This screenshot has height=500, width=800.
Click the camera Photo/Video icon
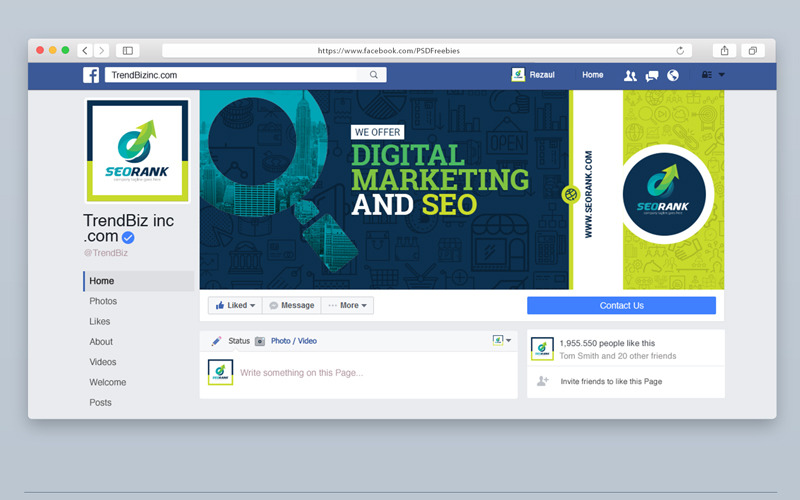pyautogui.click(x=260, y=341)
